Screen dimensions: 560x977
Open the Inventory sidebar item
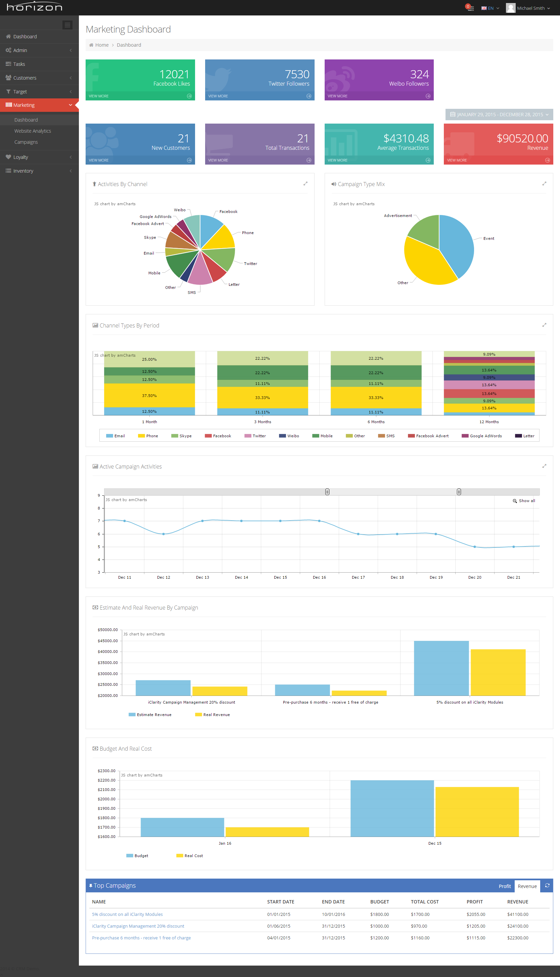23,170
